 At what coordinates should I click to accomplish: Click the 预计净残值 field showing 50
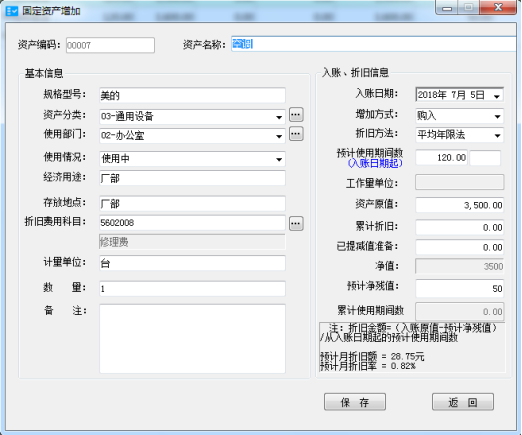[x=460, y=288]
